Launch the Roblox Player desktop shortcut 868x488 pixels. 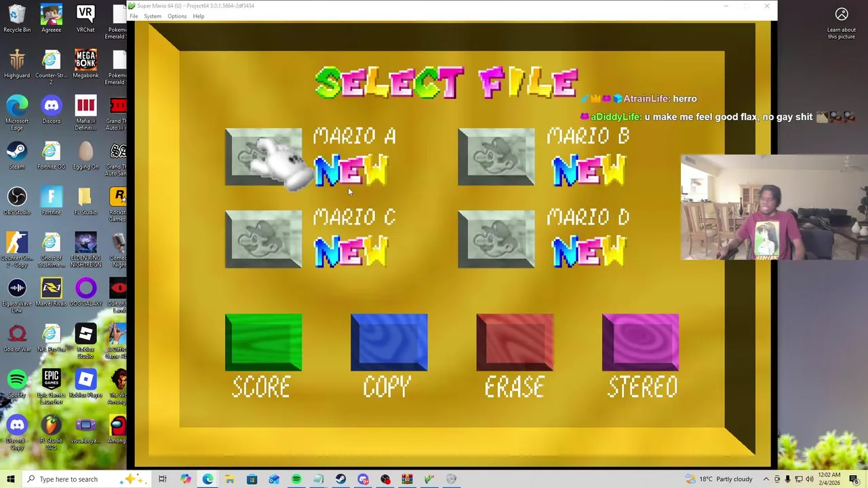(85, 383)
